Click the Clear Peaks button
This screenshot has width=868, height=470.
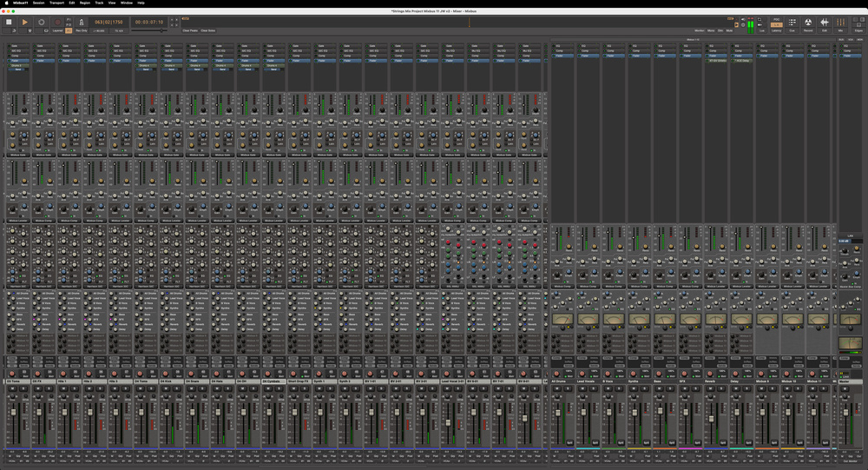pyautogui.click(x=189, y=30)
